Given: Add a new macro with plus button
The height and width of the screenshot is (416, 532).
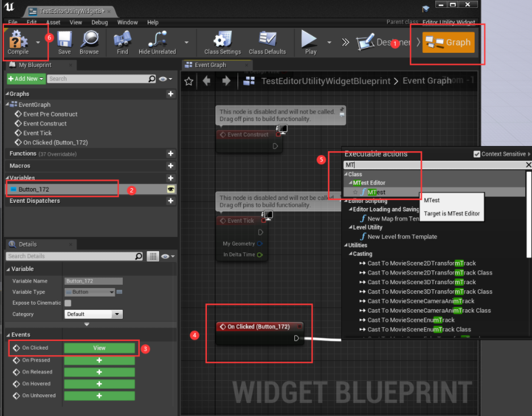Looking at the screenshot, I should (x=171, y=165).
